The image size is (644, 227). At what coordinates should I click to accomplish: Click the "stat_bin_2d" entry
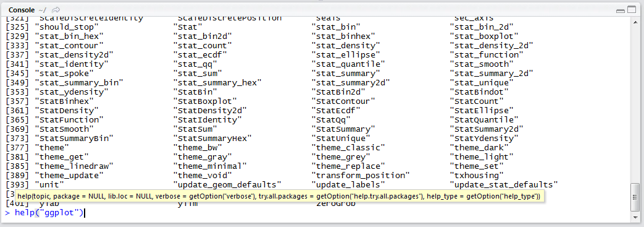click(482, 27)
